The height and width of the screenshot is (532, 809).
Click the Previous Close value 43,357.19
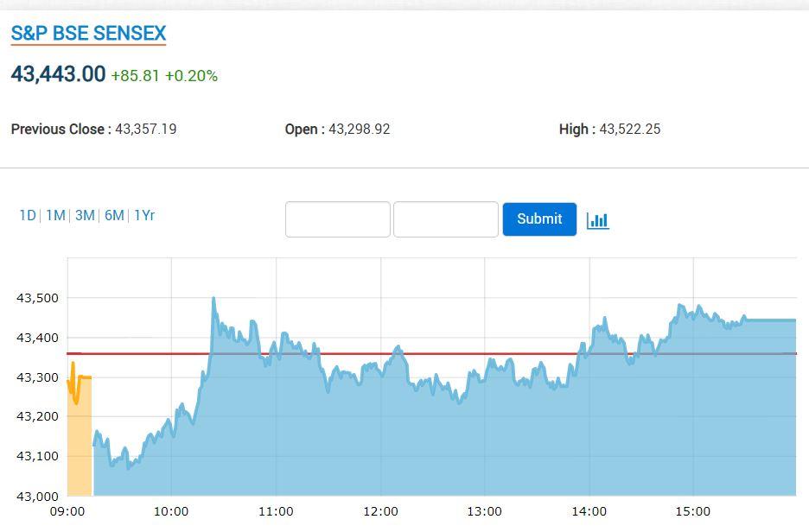[145, 129]
